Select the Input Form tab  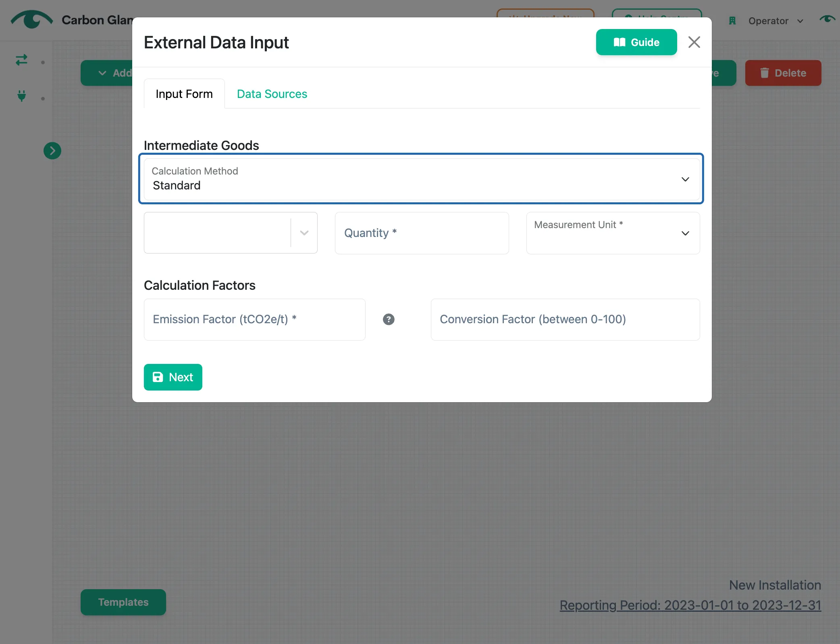tap(184, 94)
